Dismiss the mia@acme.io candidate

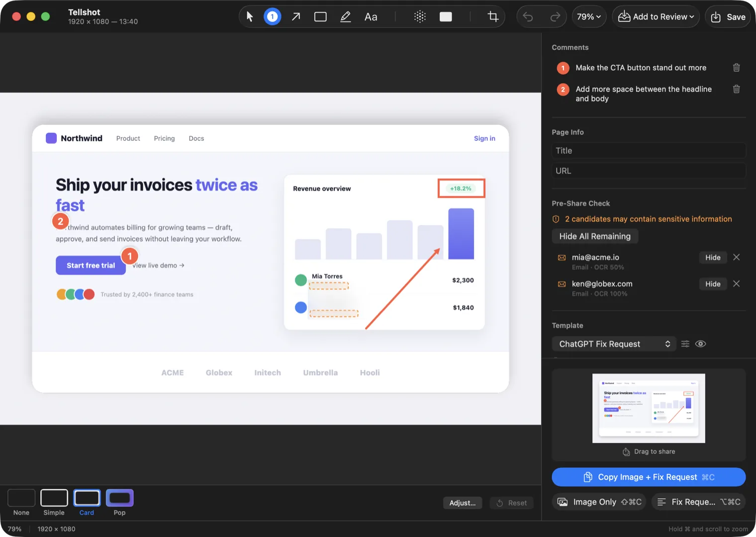pos(737,257)
